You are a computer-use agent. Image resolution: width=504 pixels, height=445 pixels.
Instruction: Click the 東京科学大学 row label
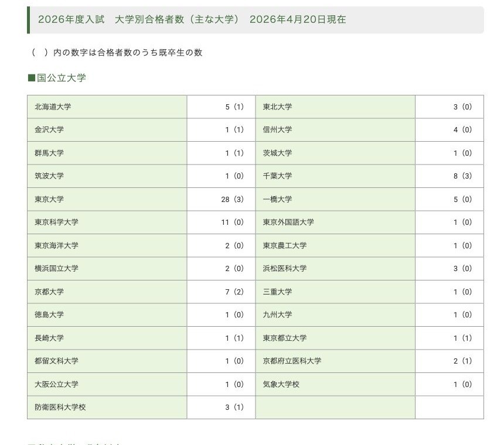(x=57, y=222)
